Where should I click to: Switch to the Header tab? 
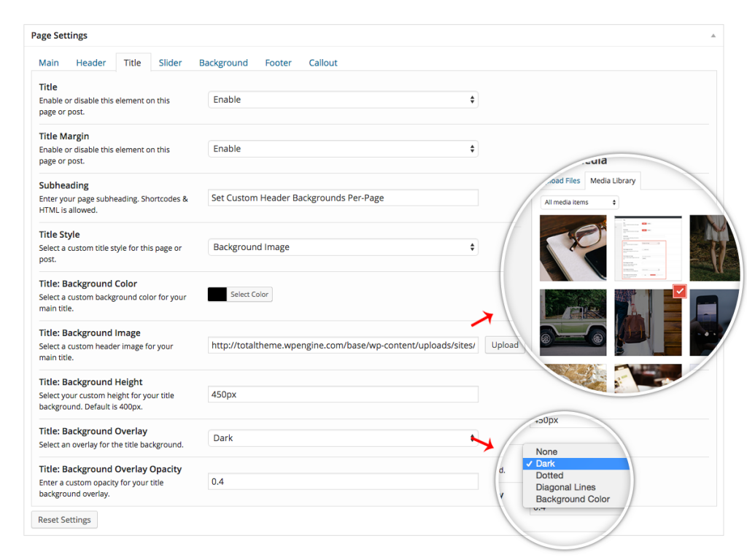(x=91, y=63)
